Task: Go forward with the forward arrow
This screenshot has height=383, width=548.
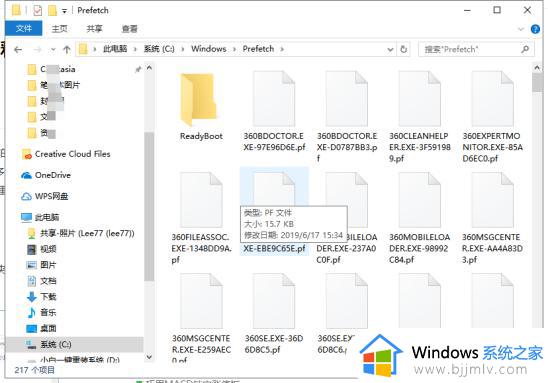Action: click(x=37, y=50)
